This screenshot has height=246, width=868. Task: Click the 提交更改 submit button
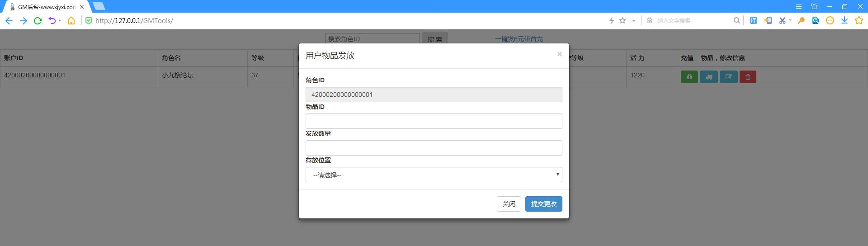543,204
